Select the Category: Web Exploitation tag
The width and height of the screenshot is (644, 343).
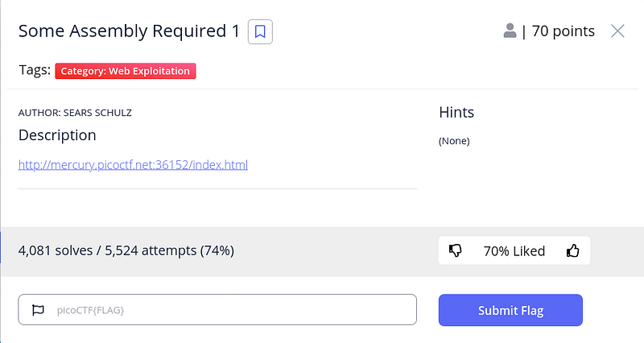pos(126,71)
